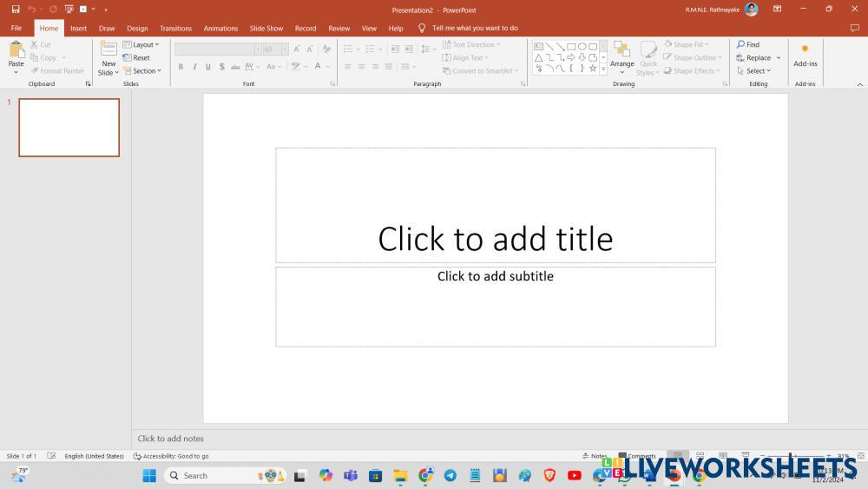The width and height of the screenshot is (868, 489).
Task: Select the rectangle shape in shapes gallery
Action: click(x=571, y=46)
